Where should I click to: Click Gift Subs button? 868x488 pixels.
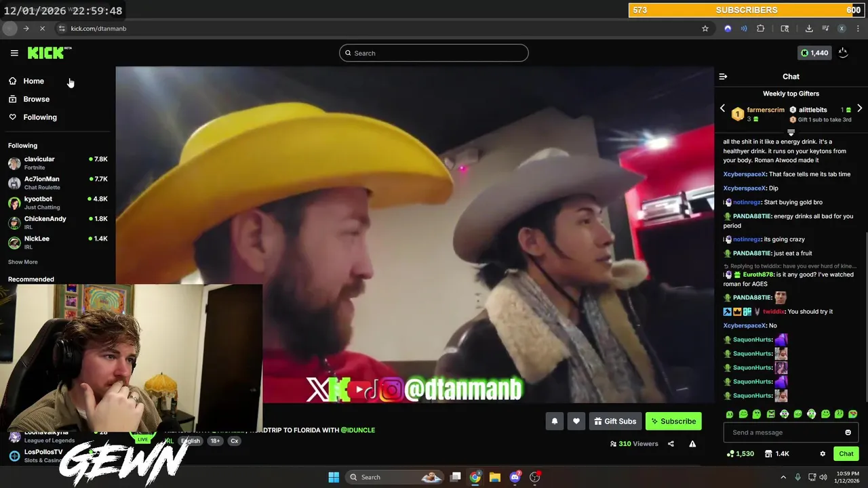615,421
